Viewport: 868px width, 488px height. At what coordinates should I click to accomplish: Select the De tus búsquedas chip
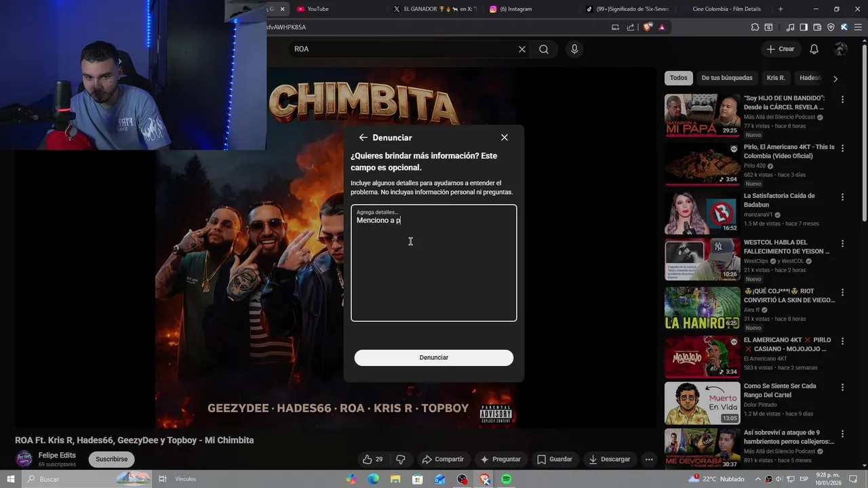point(727,78)
